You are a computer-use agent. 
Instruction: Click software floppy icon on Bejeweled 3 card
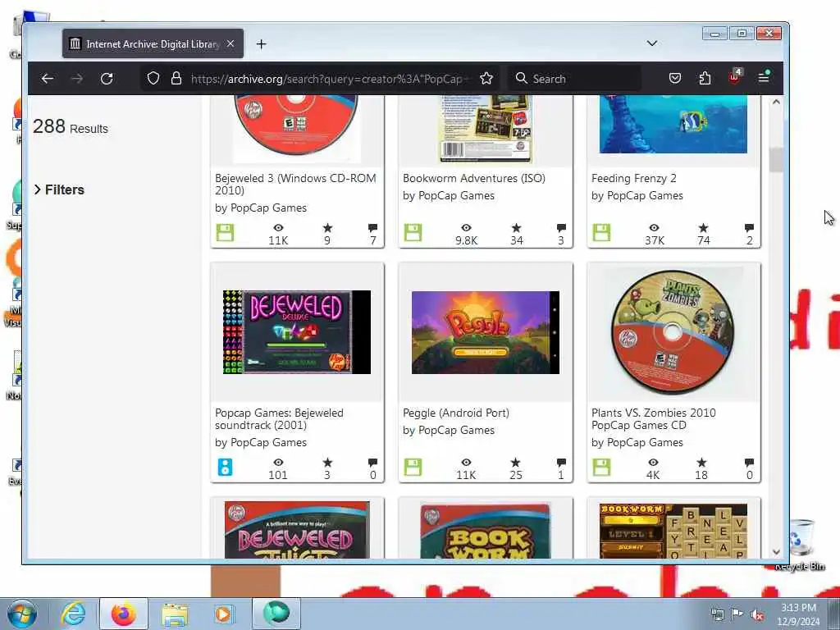pos(225,232)
